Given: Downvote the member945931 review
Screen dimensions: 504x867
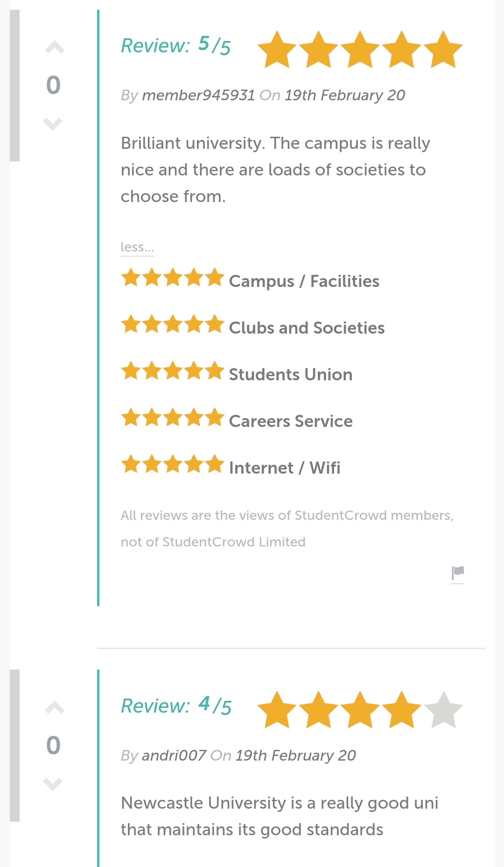Looking at the screenshot, I should point(53,124).
